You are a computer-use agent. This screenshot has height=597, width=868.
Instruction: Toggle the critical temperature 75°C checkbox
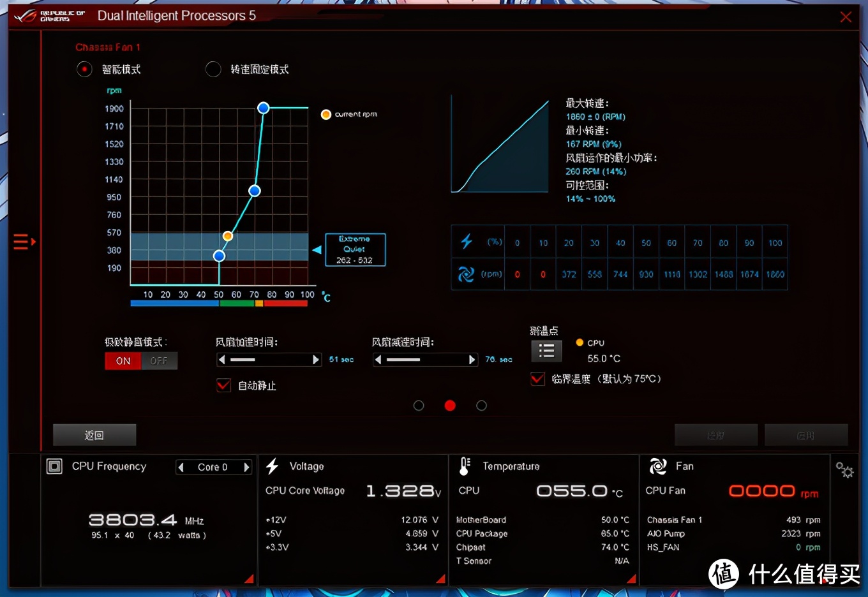tap(537, 379)
